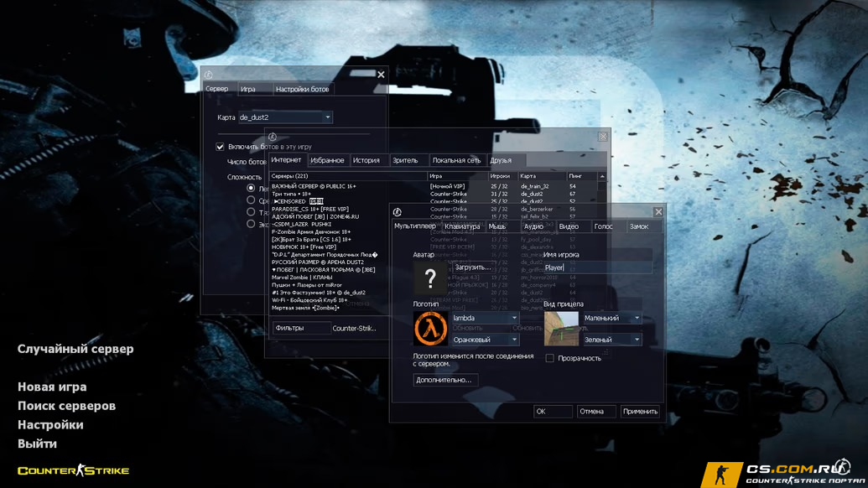Toggle the Прозрачность checkbox
The width and height of the screenshot is (868, 488).
549,358
